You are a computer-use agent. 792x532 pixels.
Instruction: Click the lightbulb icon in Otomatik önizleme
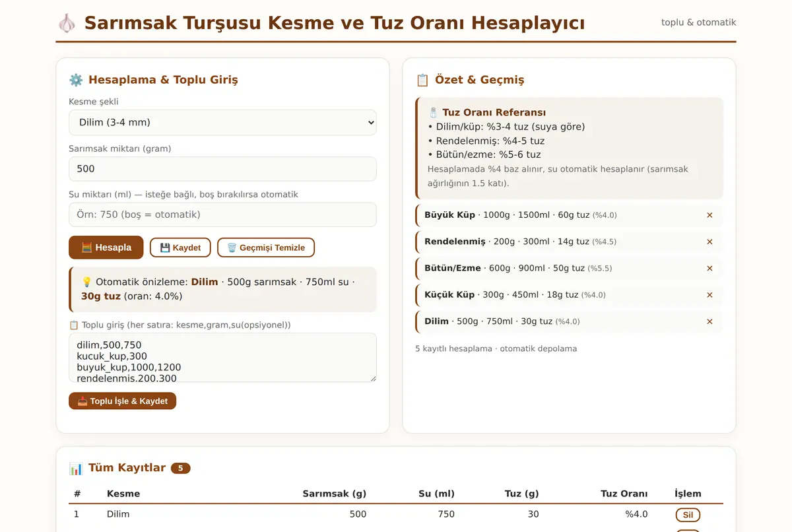(86, 282)
